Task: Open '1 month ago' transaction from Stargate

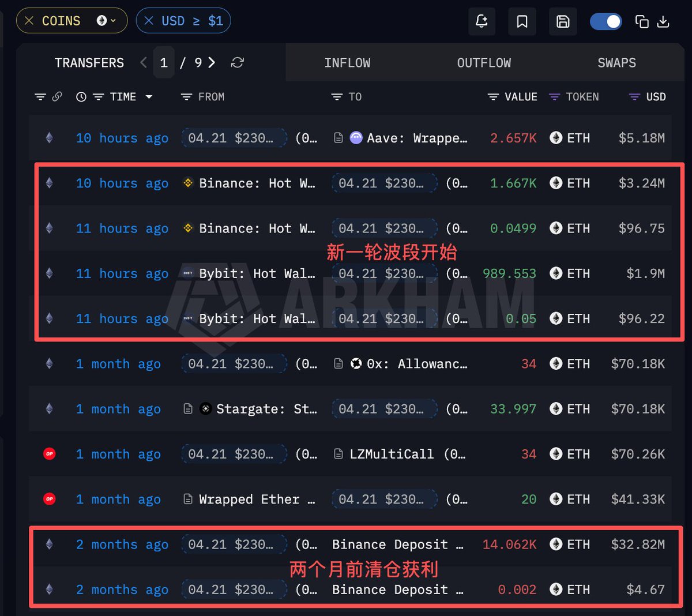Action: pos(118,409)
